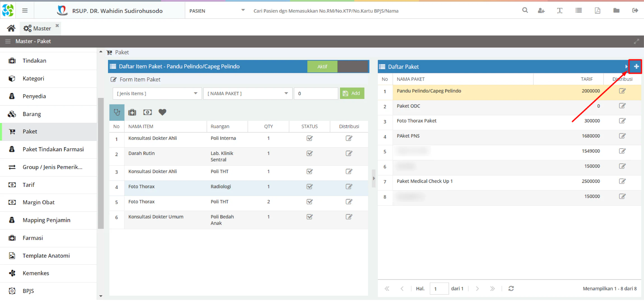The height and width of the screenshot is (301, 644).
Task: Click the logout exit icon
Action: (635, 11)
